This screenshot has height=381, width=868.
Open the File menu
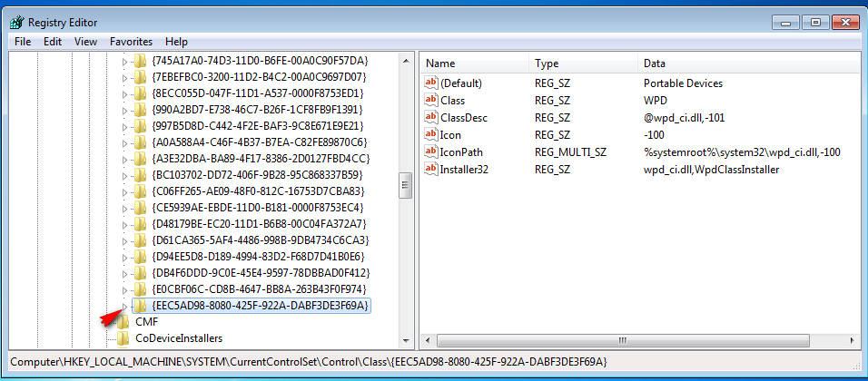point(23,42)
